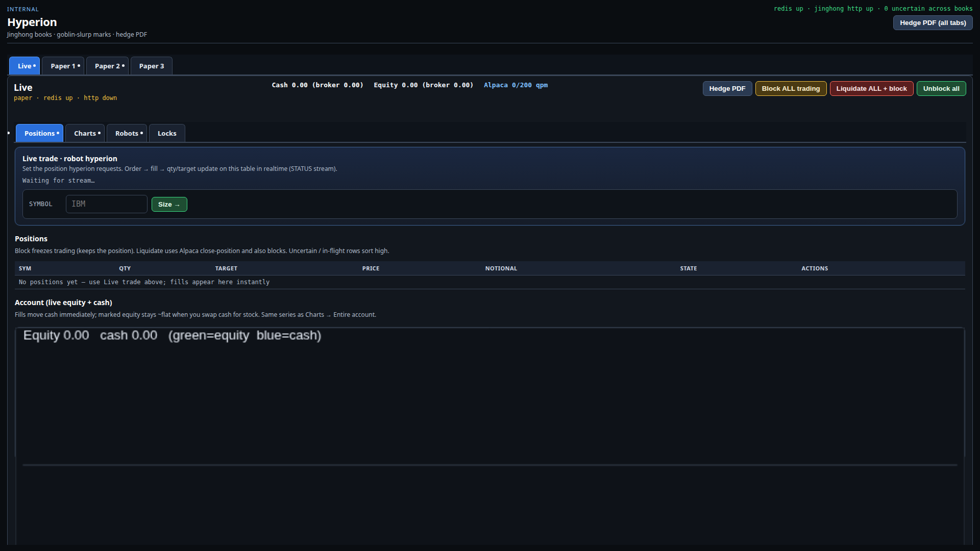Click the PRICE column header
This screenshot has width=980, height=551.
click(371, 268)
